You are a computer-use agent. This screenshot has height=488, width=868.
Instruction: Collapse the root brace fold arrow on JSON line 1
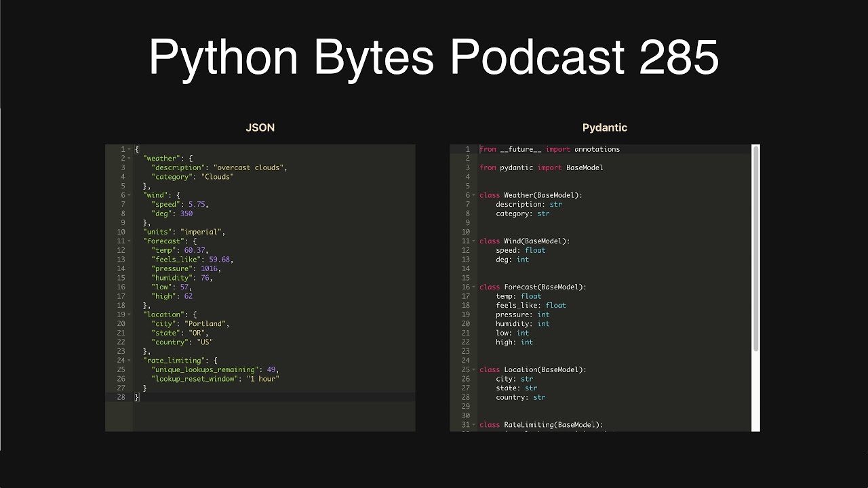129,149
